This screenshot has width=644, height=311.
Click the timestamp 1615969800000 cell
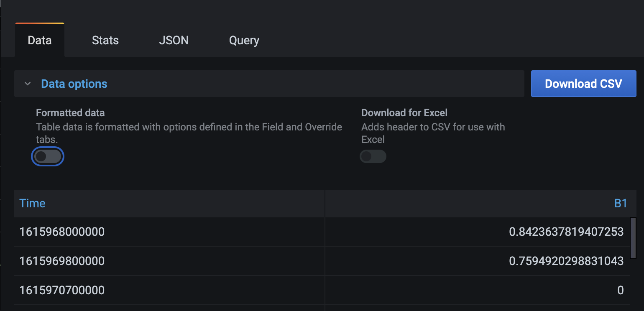62,261
